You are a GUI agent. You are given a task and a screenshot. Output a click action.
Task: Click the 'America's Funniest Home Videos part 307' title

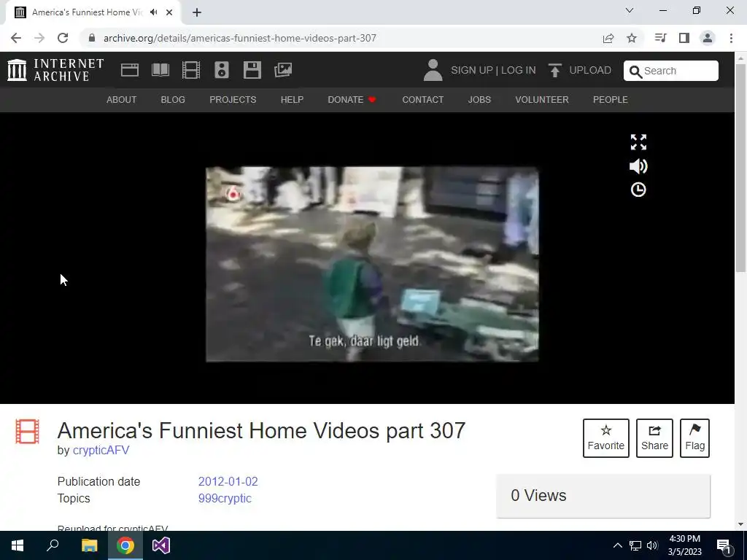261,431
